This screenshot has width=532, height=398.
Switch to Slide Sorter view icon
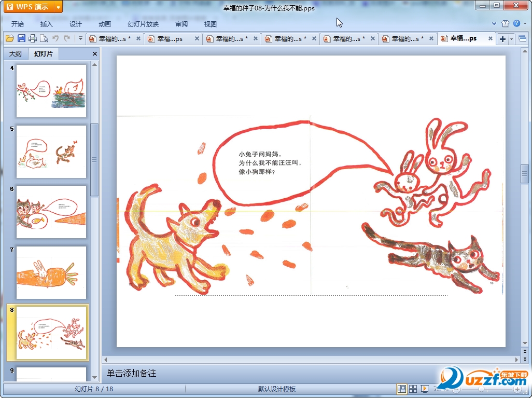coord(413,389)
